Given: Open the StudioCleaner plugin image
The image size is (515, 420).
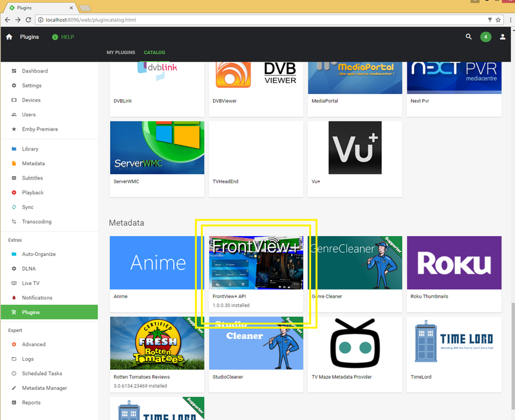Looking at the screenshot, I should coord(256,343).
